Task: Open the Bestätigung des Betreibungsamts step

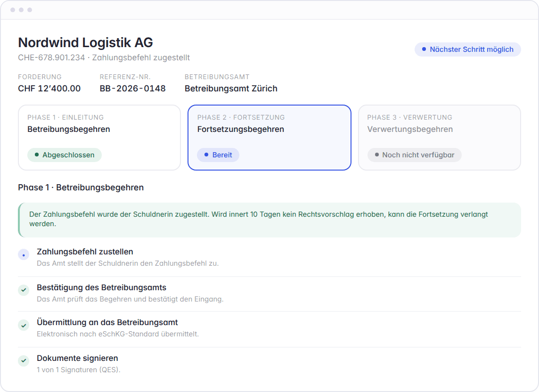Action: (269, 294)
